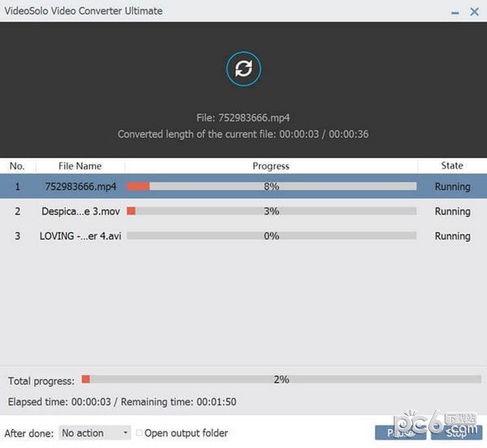Click the circular converting refresh icon

(x=243, y=71)
